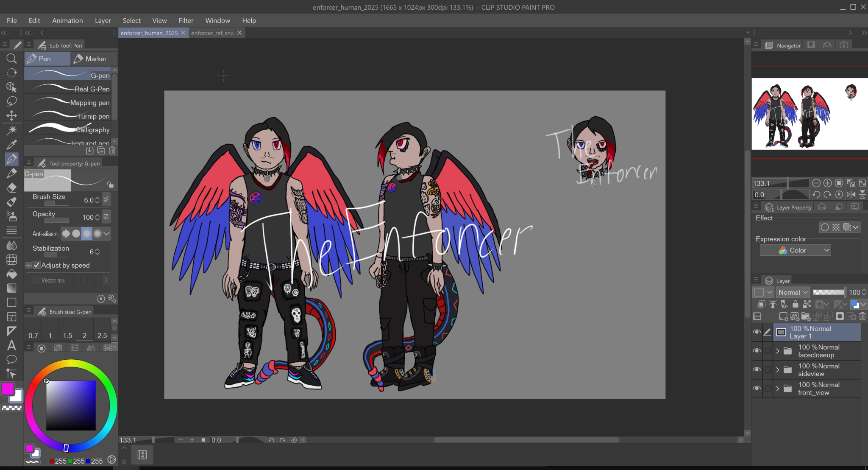Select the Move layer tool
This screenshot has height=470, width=868.
pyautogui.click(x=11, y=115)
